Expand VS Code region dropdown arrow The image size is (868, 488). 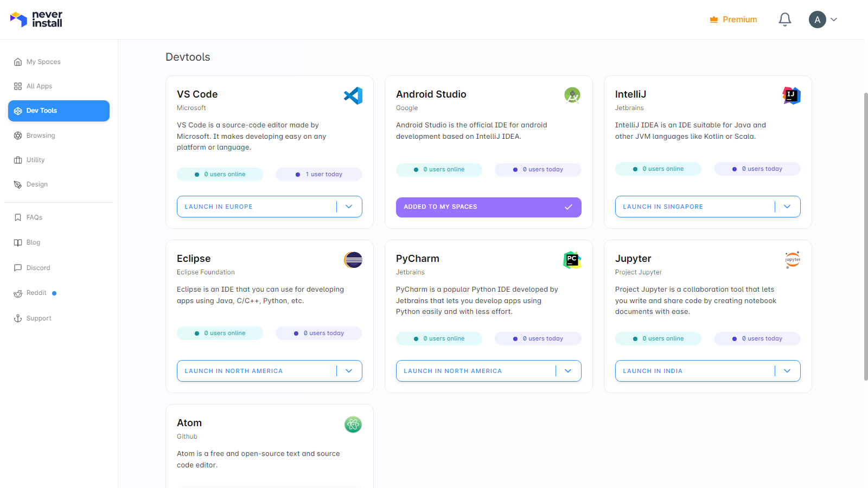[349, 207]
